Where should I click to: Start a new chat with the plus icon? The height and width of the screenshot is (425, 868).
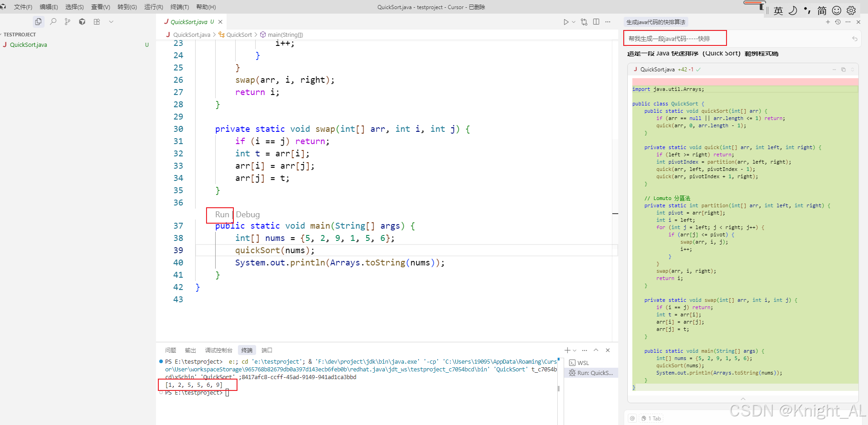tap(828, 22)
